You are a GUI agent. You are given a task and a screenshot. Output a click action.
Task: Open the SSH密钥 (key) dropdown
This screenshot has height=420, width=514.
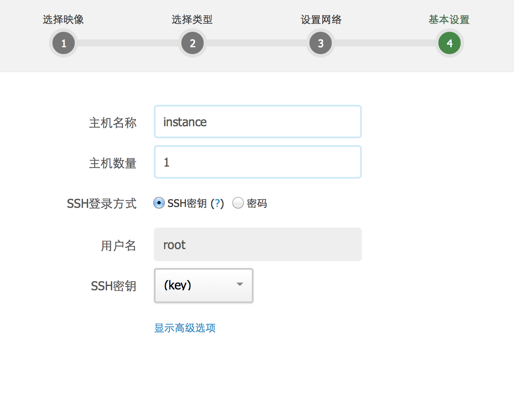(x=203, y=286)
